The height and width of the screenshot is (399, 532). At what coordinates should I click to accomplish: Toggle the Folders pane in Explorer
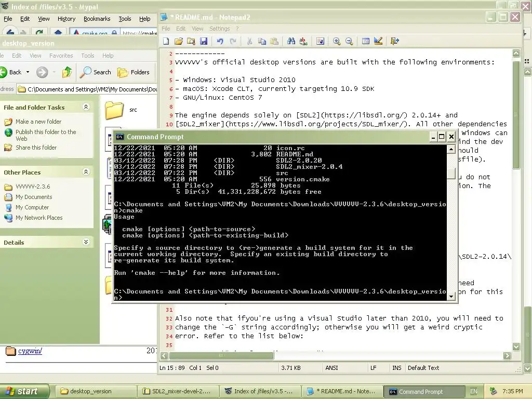134,72
